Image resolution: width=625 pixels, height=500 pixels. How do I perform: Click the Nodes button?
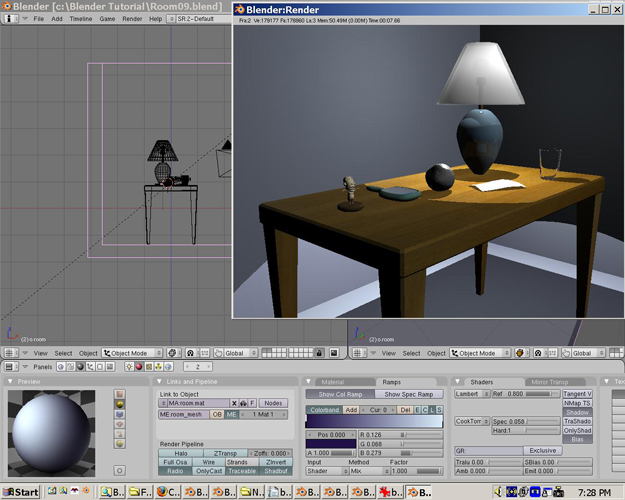pos(273,403)
